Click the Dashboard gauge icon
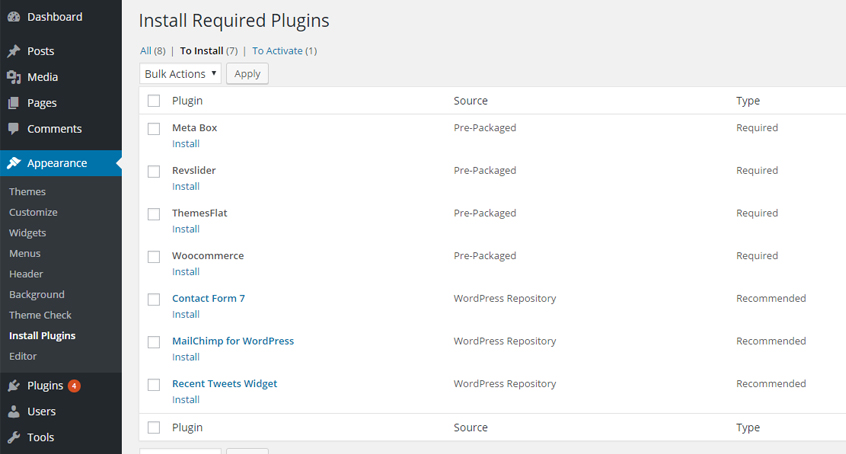846x454 pixels. 14,17
